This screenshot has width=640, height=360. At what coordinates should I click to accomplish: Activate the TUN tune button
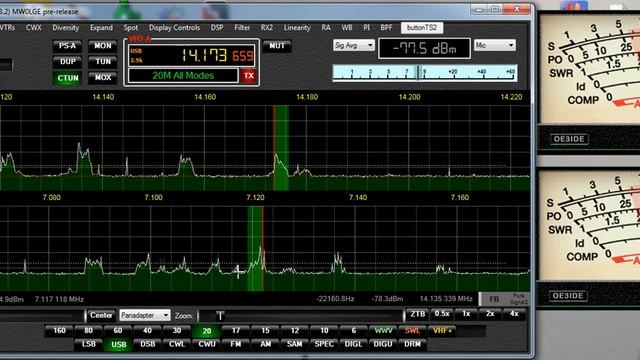click(x=102, y=62)
